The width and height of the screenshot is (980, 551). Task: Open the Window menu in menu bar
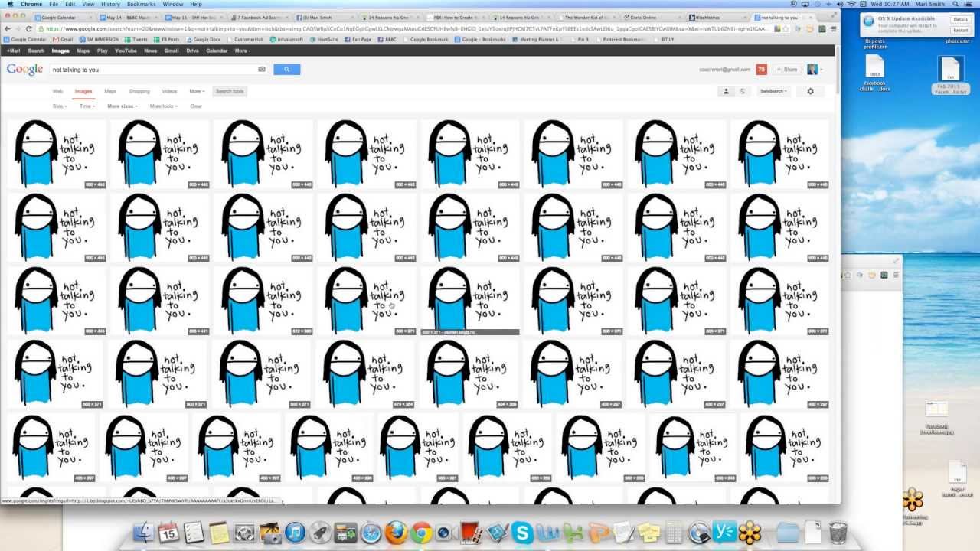point(173,4)
